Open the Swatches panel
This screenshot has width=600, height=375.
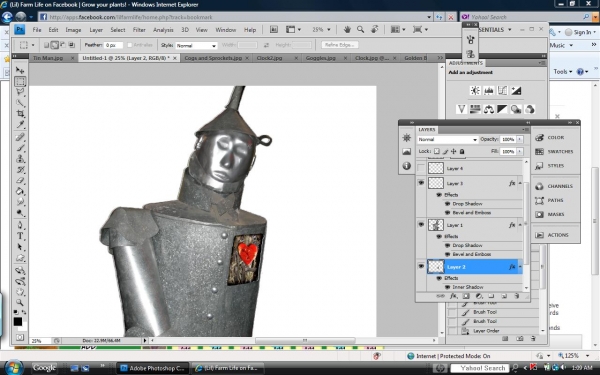point(555,152)
